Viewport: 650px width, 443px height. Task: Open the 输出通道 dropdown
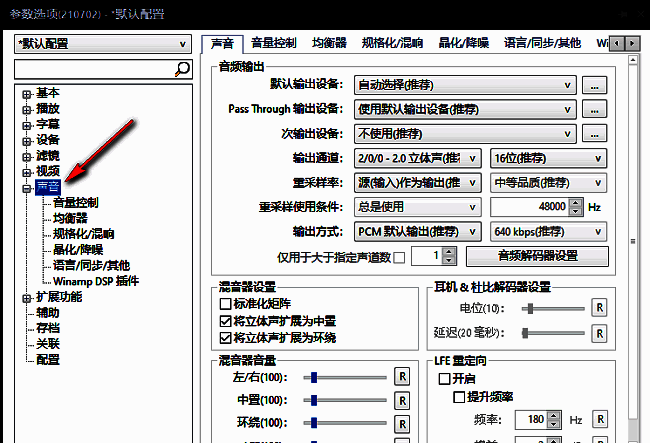[420, 158]
